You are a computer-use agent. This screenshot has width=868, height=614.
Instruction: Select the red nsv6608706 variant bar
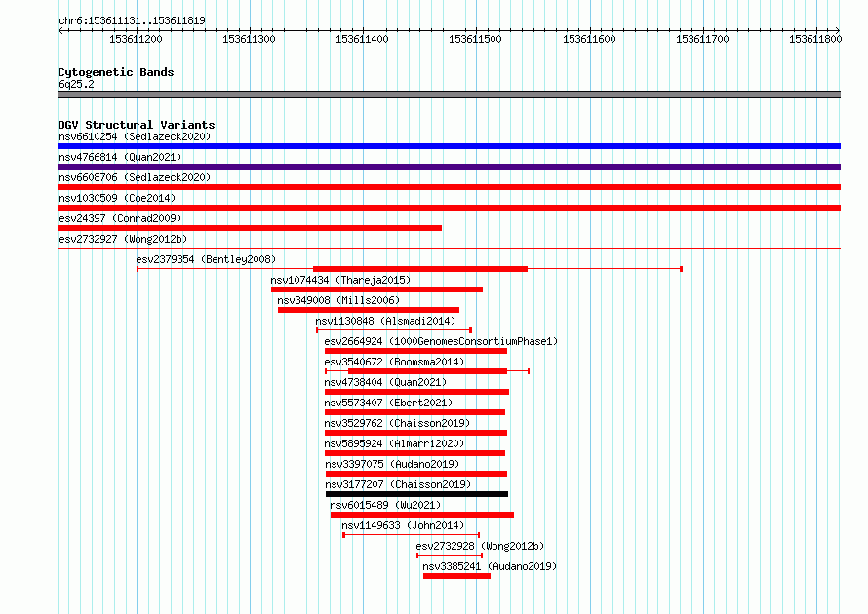[x=449, y=187]
